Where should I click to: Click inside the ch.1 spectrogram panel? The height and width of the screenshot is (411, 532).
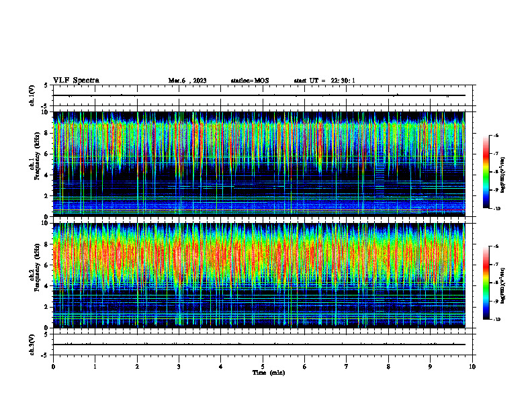click(259, 164)
